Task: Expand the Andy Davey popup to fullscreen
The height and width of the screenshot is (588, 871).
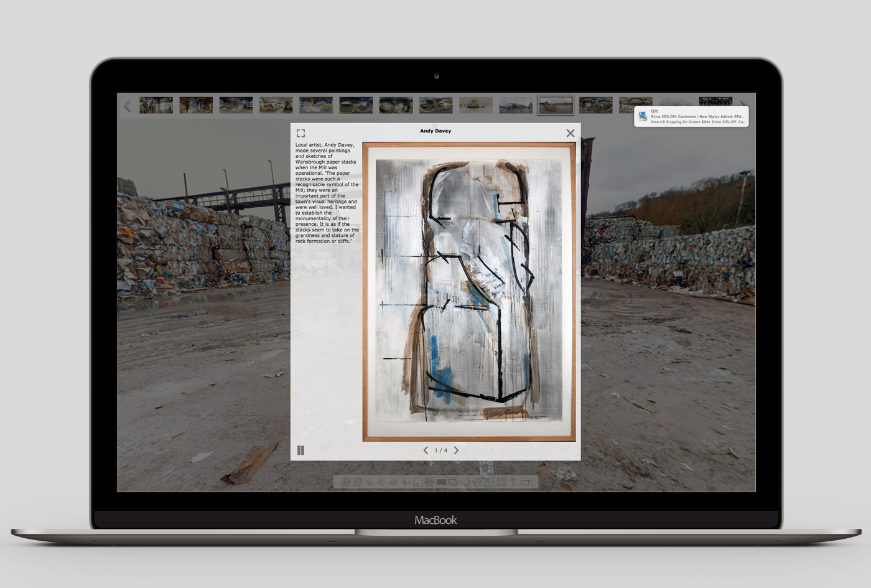Action: pyautogui.click(x=300, y=133)
